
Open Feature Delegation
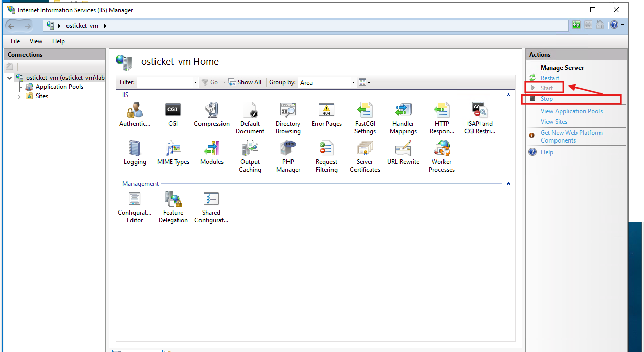click(x=173, y=207)
